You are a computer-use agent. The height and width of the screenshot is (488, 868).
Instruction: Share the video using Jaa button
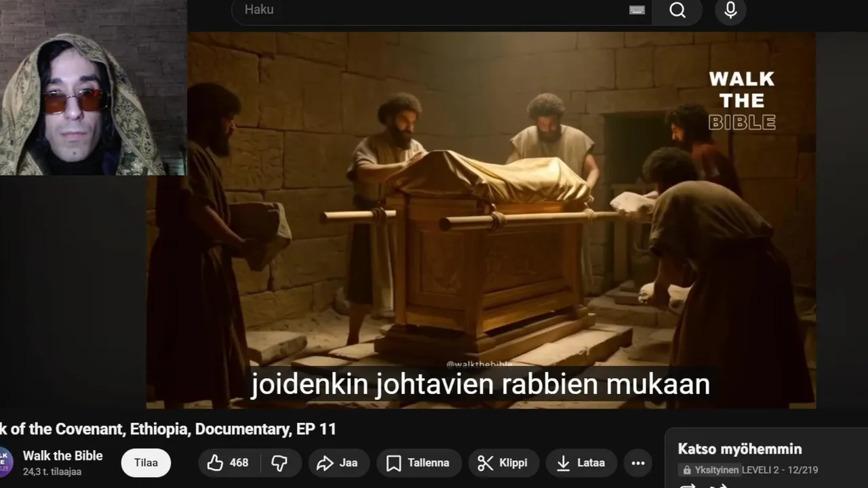338,463
